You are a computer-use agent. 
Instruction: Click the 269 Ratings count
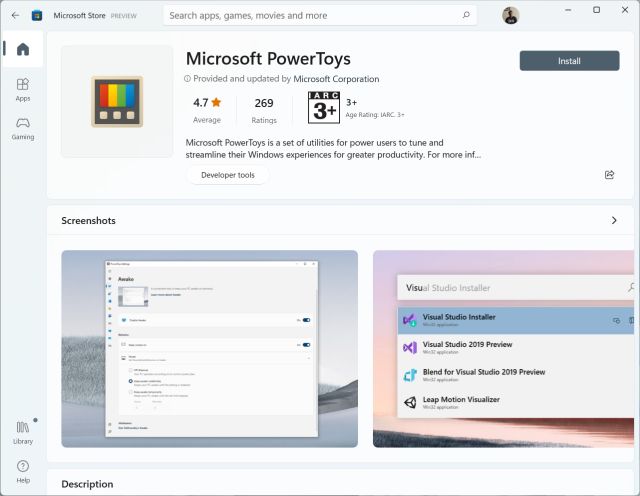click(x=264, y=110)
